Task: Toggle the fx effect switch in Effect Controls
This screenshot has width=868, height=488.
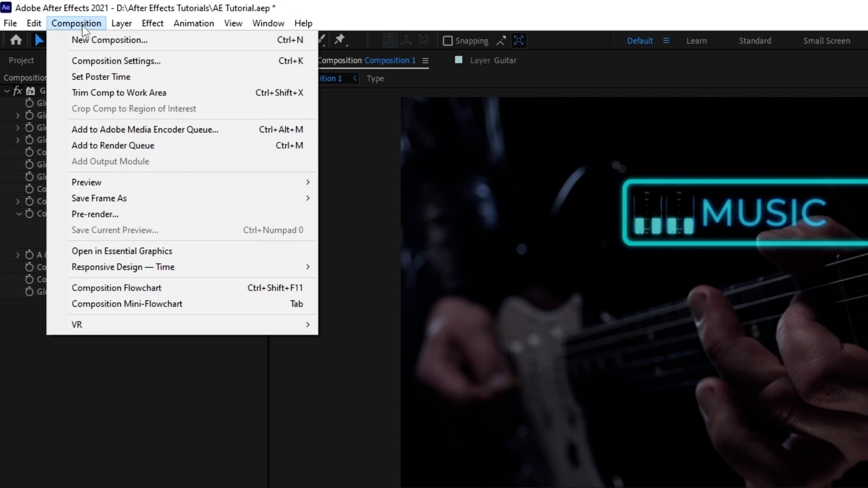Action: tap(18, 91)
